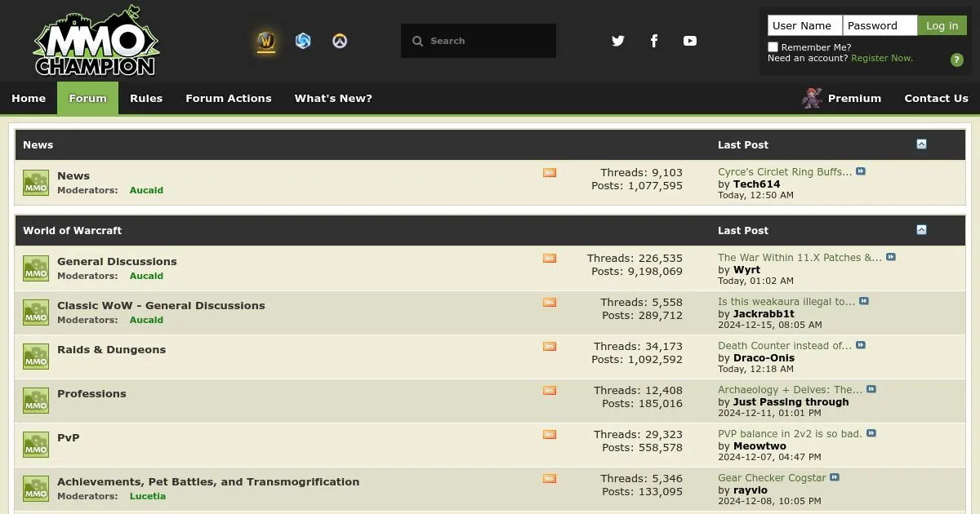Open the What's New? menu item
This screenshot has width=980, height=514.
(x=333, y=98)
